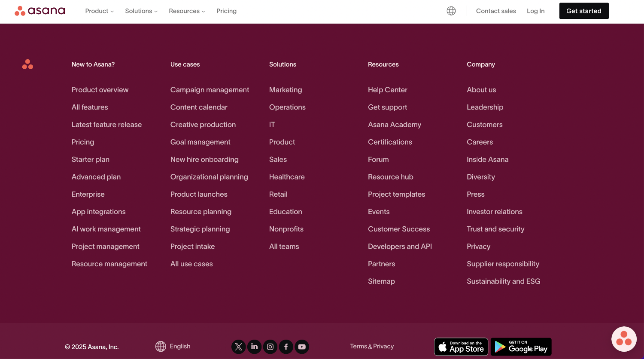This screenshot has width=644, height=359.
Task: Open the Sustainability and ESG link
Action: (x=504, y=281)
